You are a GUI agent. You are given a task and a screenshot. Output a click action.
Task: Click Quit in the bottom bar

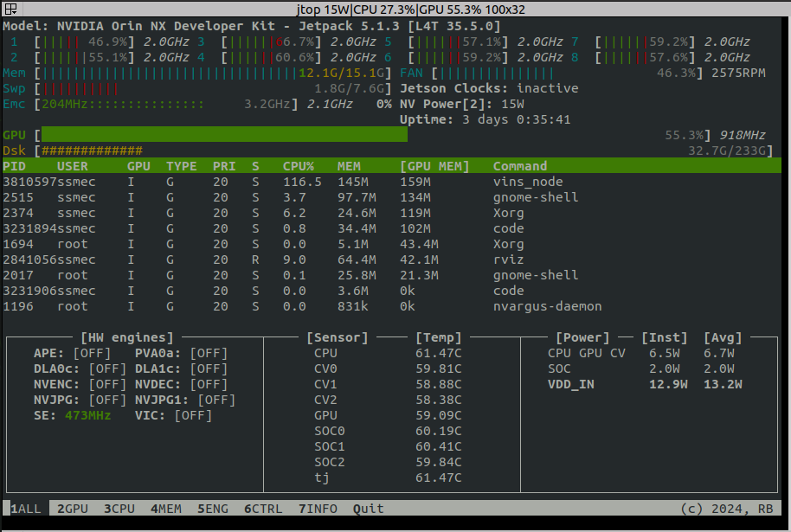coord(369,509)
